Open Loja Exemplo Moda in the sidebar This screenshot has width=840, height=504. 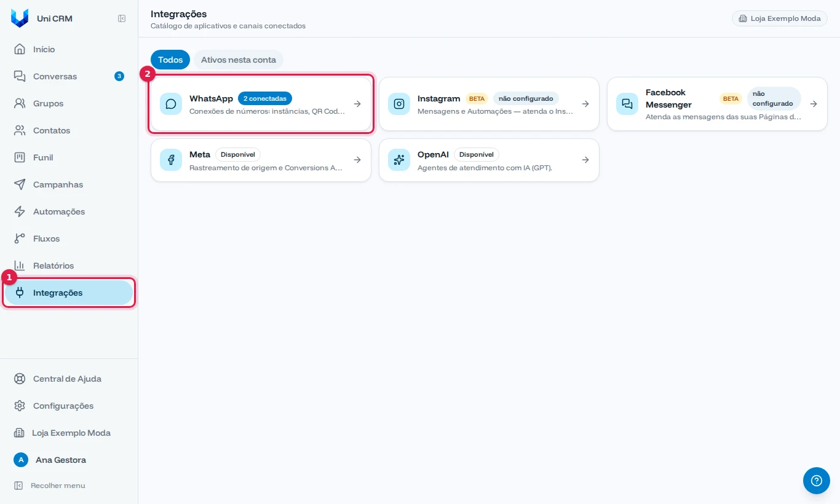[69, 433]
